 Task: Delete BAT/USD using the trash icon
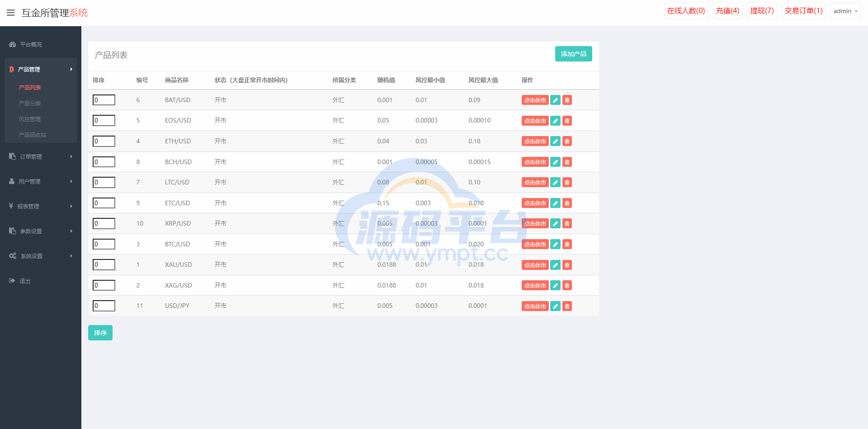(x=567, y=100)
